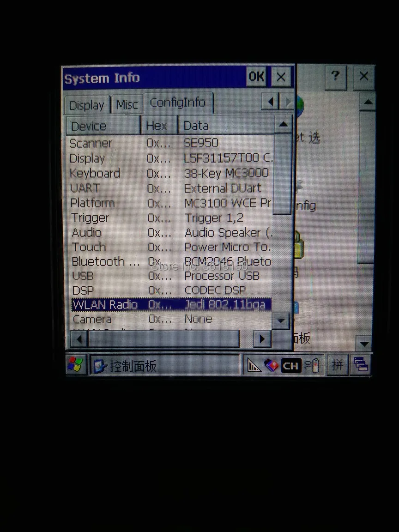Click the list's vertical scroll up arrow
The image size is (399, 532).
283,125
